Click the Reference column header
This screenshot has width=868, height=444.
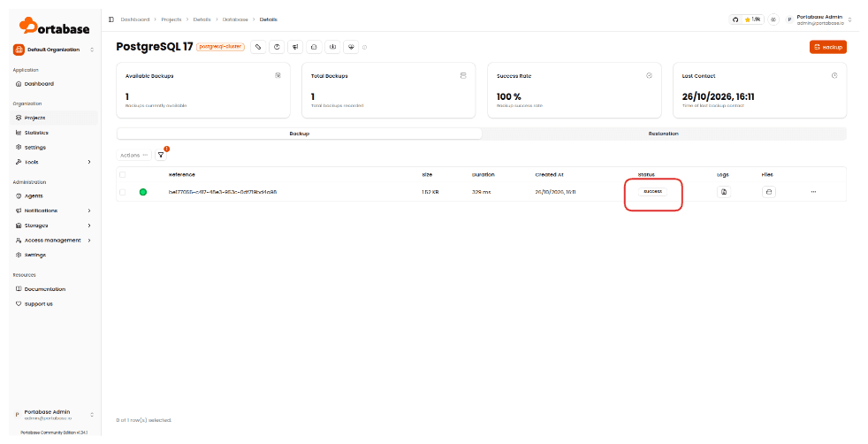coord(181,175)
